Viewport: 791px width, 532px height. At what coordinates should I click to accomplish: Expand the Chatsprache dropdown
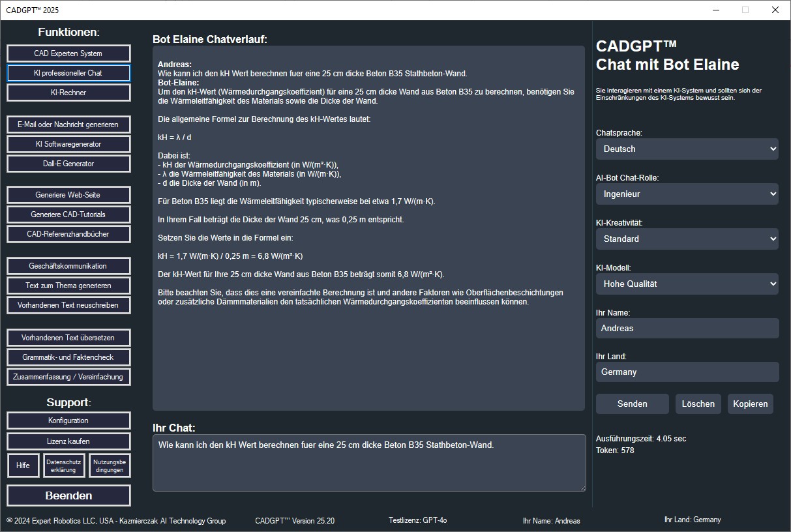tap(687, 149)
